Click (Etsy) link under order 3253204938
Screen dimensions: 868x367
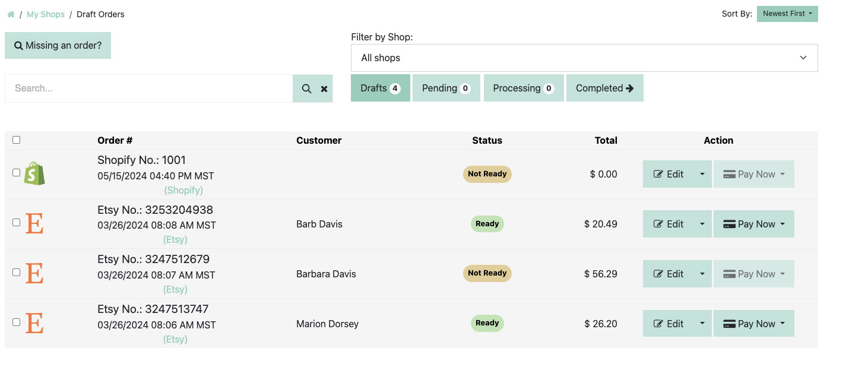[175, 239]
